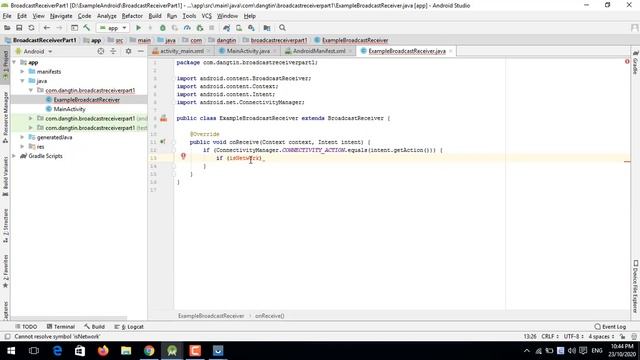Switch to the AndroidManifest.xml tab
The width and height of the screenshot is (640, 360).
coord(319,51)
